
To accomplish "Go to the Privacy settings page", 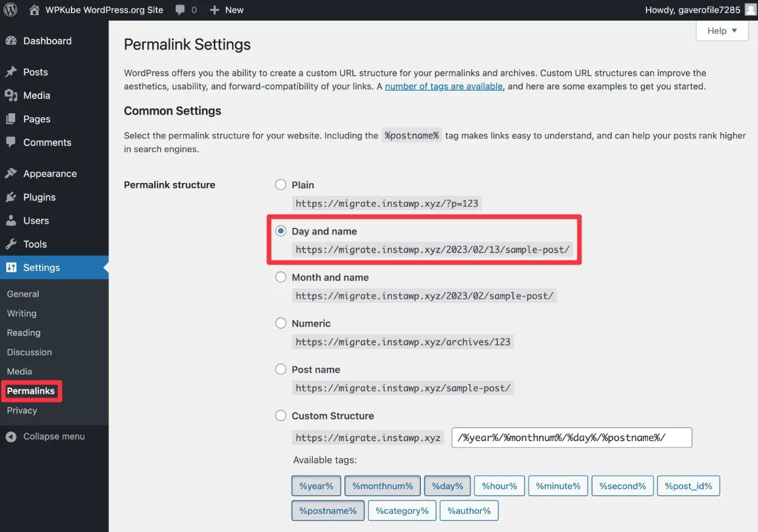I will click(22, 410).
